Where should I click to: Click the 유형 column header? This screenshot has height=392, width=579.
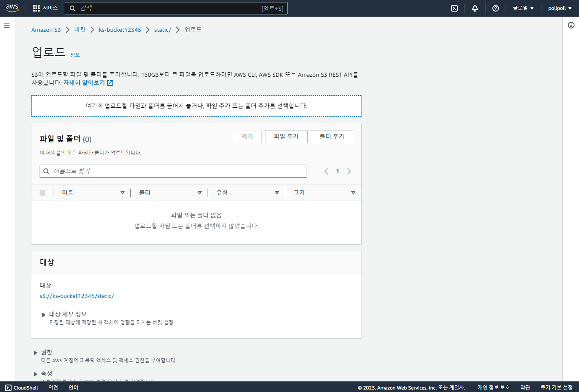(222, 193)
